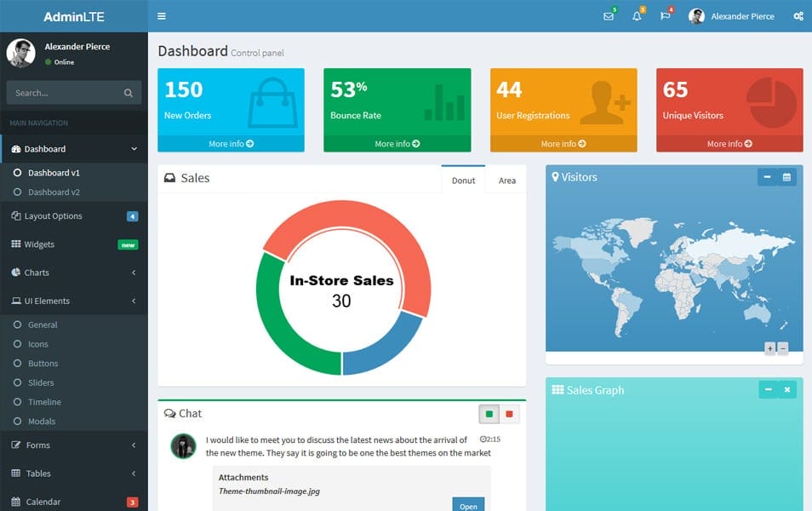Click the search magnifier icon in sidebar
Viewport: 812px width, 511px height.
(129, 93)
